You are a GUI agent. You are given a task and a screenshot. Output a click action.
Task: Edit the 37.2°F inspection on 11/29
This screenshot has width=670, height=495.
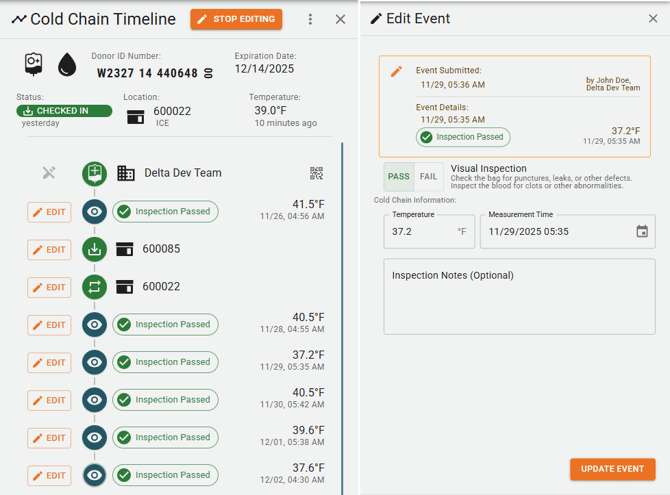click(49, 362)
